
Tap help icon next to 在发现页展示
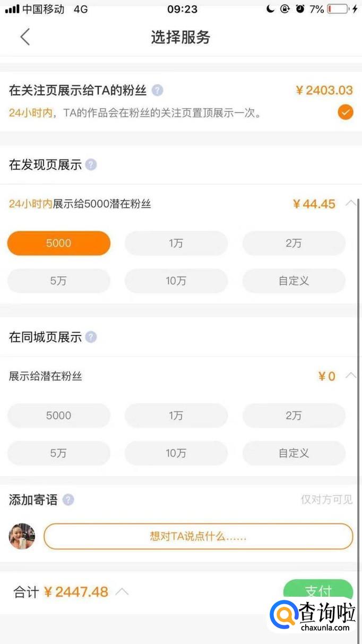[91, 165]
